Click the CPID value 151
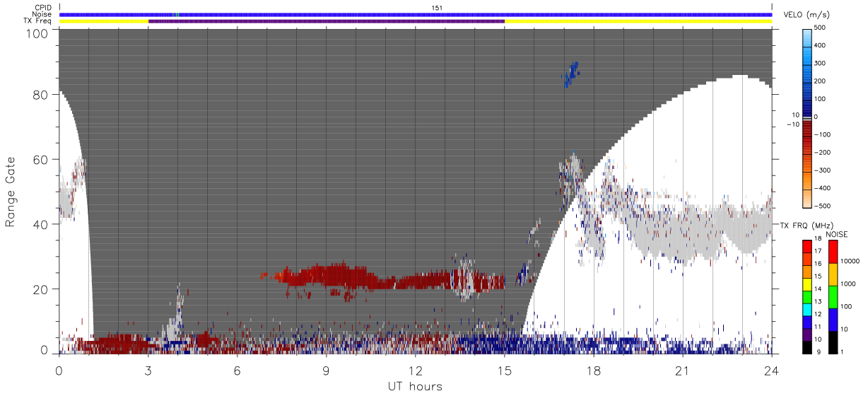 tap(437, 8)
